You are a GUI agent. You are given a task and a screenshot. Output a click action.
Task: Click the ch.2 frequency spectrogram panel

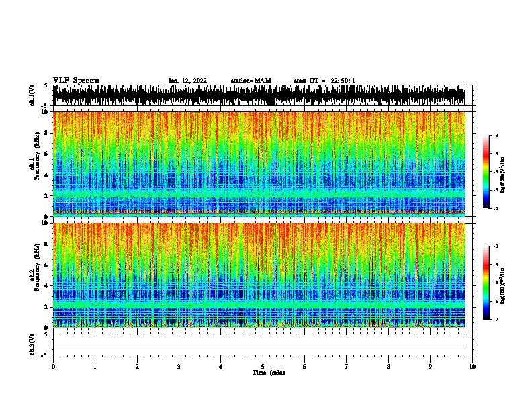259,275
